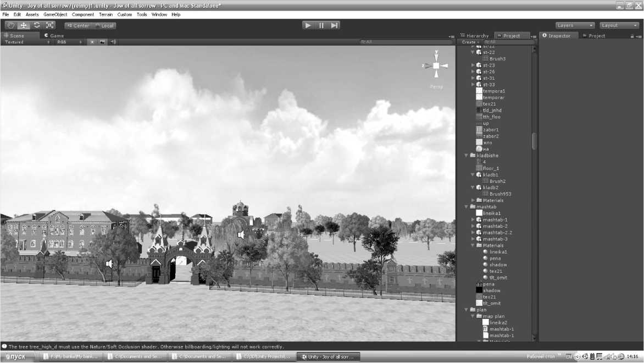Open the Windows Start (пуск) button
The width and height of the screenshot is (644, 363).
point(15,356)
